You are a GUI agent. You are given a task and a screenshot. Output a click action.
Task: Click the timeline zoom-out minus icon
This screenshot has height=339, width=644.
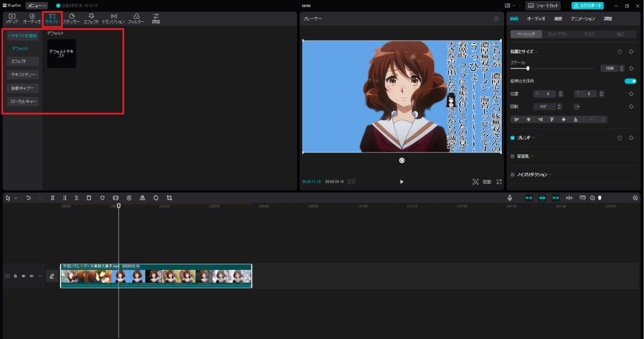[x=592, y=198]
